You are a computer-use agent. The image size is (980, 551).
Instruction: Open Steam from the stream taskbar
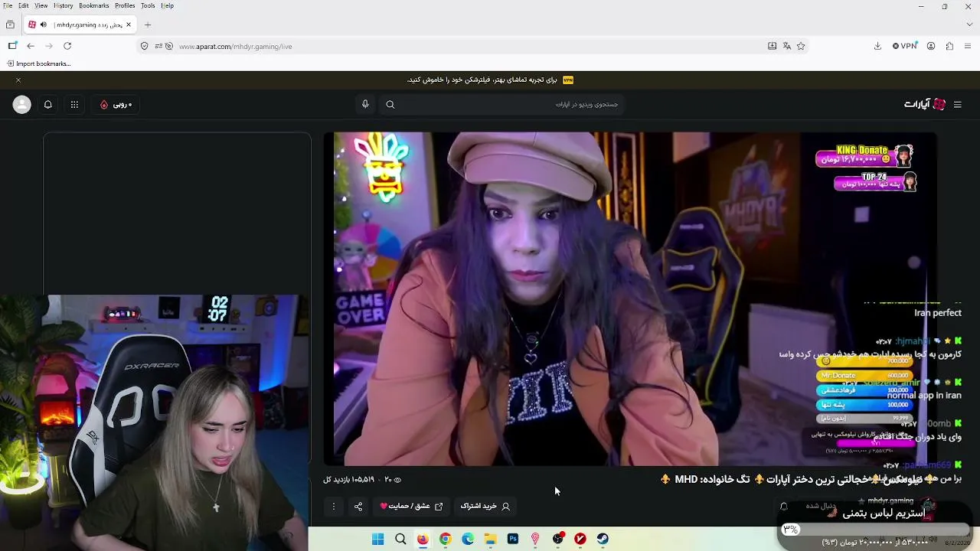[603, 540]
